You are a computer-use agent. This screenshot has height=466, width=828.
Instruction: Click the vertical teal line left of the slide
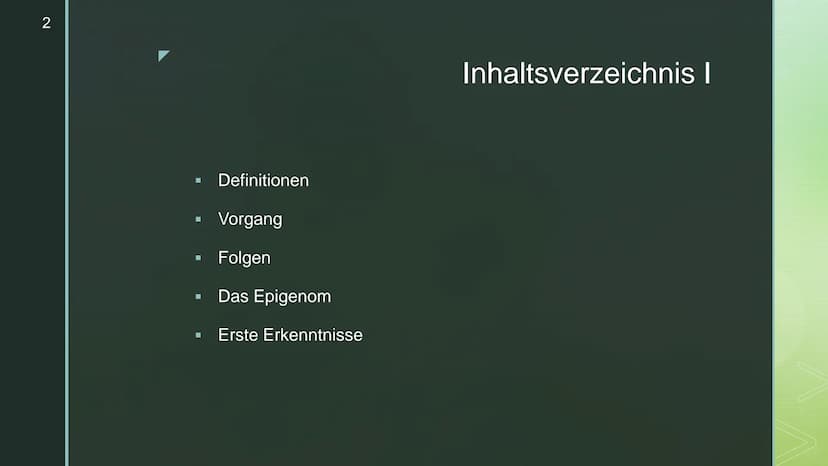(x=67, y=233)
